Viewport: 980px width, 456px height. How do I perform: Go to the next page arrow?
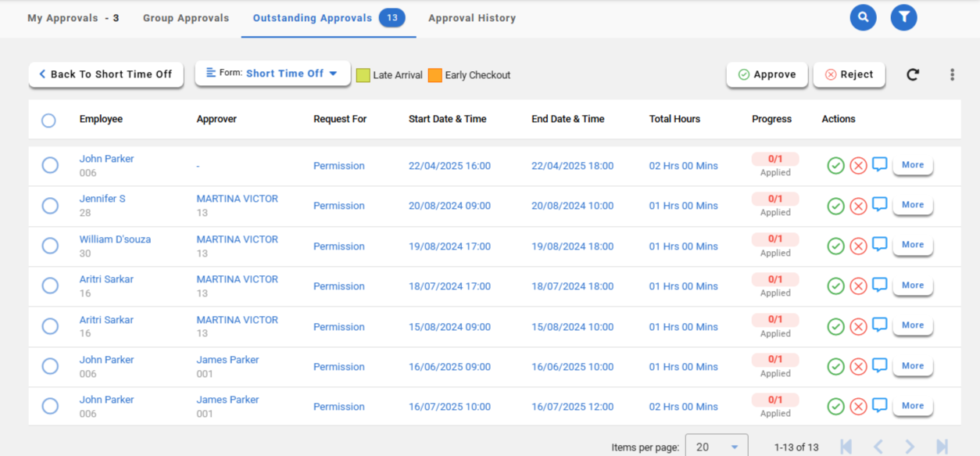[910, 447]
